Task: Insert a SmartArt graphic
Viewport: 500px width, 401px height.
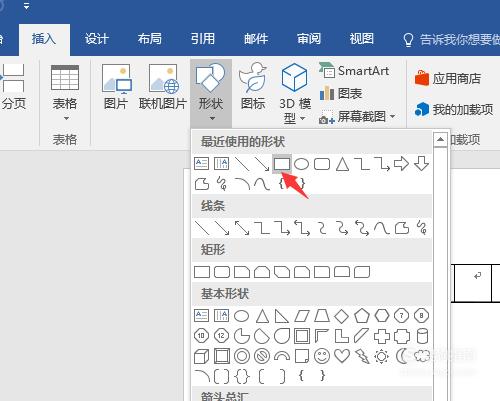Action: click(x=354, y=71)
